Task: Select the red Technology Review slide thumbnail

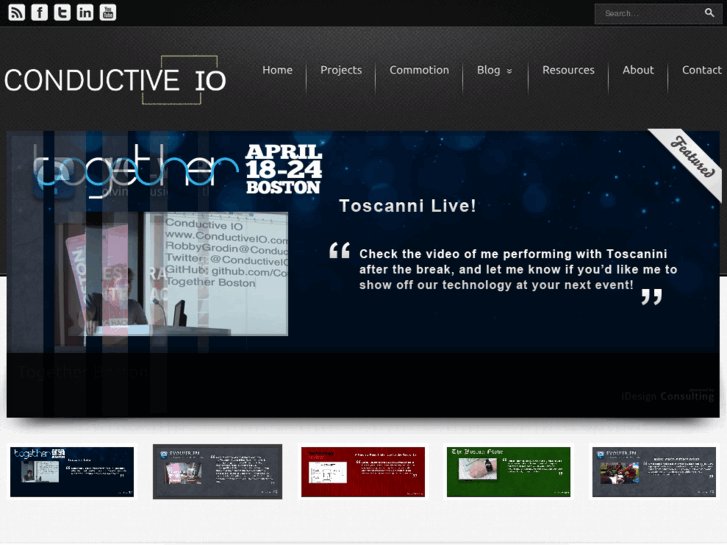Action: [x=363, y=472]
